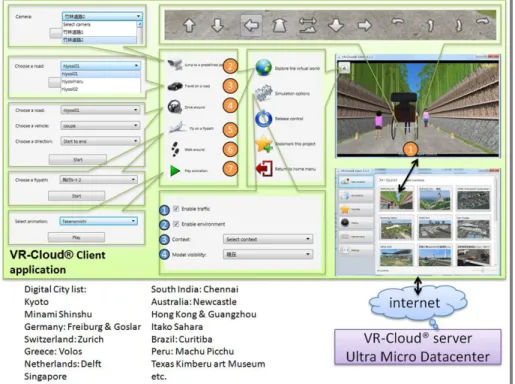Click the red Return to home menu icon
The height and width of the screenshot is (384, 515).
264,168
